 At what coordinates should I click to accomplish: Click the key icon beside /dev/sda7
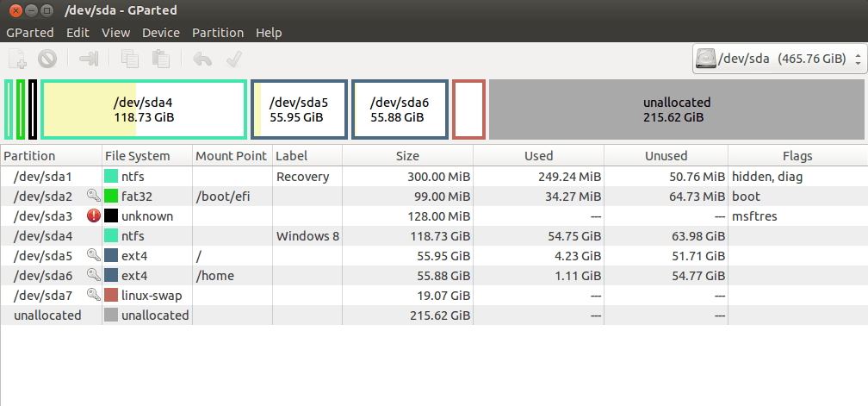94,295
